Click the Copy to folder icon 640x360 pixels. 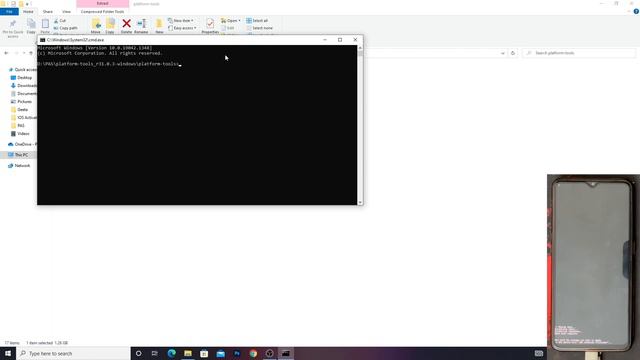[x=110, y=24]
